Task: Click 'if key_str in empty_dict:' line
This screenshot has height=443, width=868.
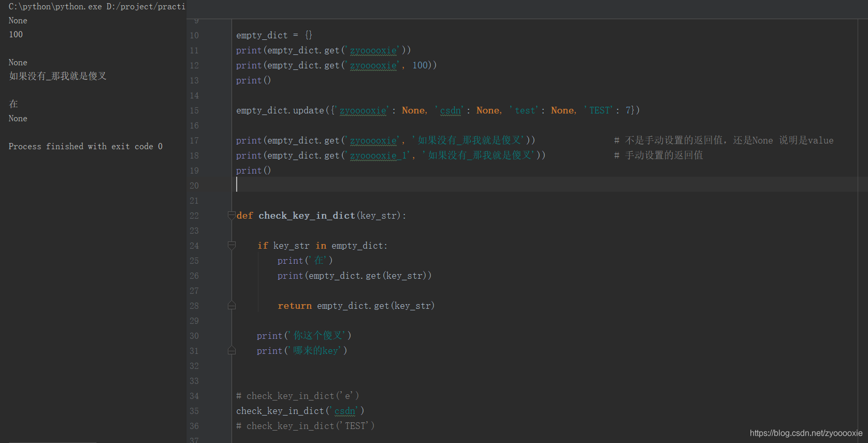Action: pos(322,246)
